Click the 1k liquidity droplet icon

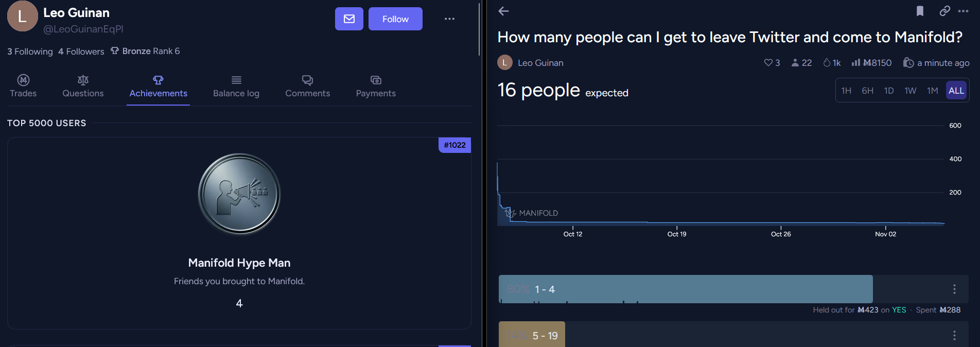pyautogui.click(x=827, y=63)
